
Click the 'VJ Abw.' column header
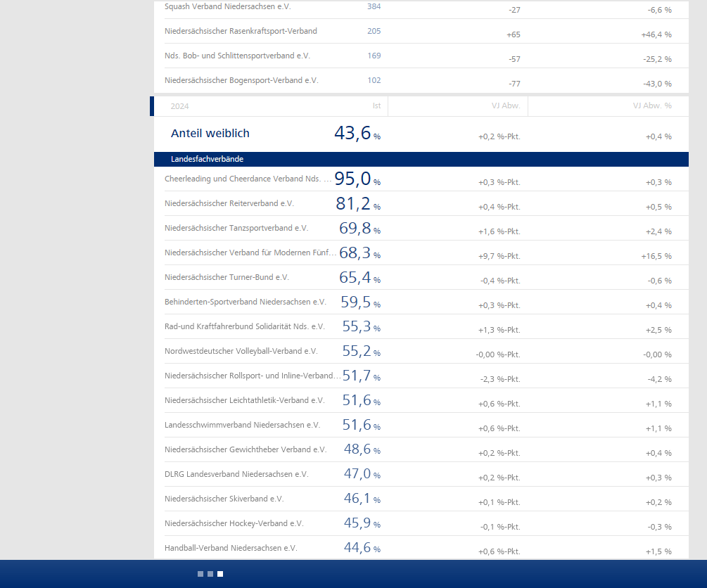coord(506,106)
